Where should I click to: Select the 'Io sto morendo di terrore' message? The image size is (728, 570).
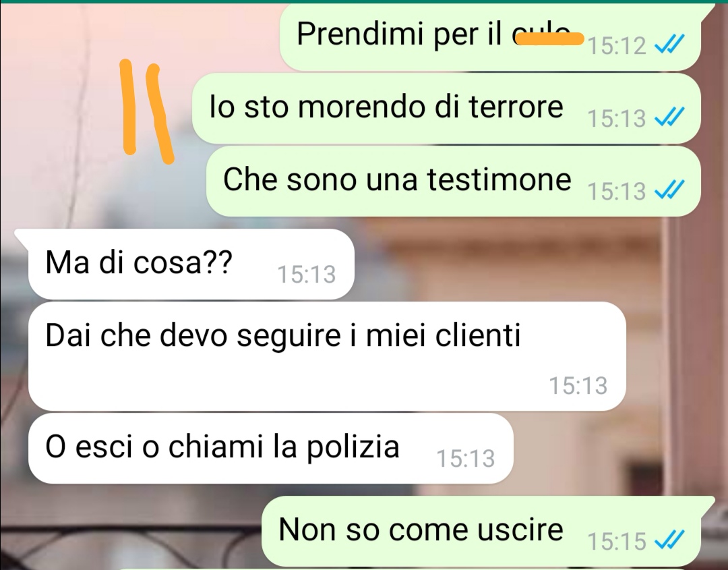coord(446,108)
